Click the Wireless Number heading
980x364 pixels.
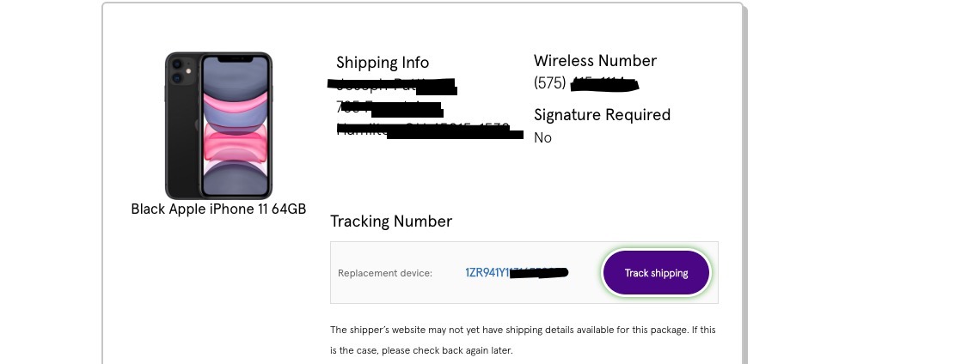coord(595,61)
